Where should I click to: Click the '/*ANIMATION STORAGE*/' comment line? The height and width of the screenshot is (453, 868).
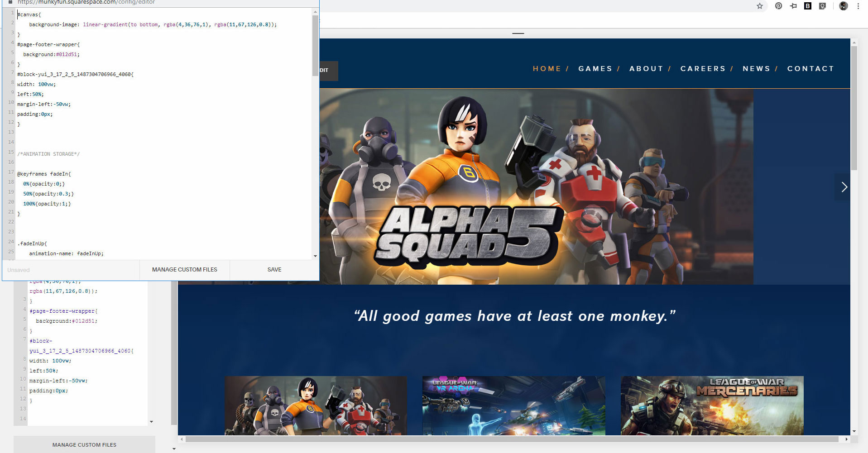(x=48, y=154)
